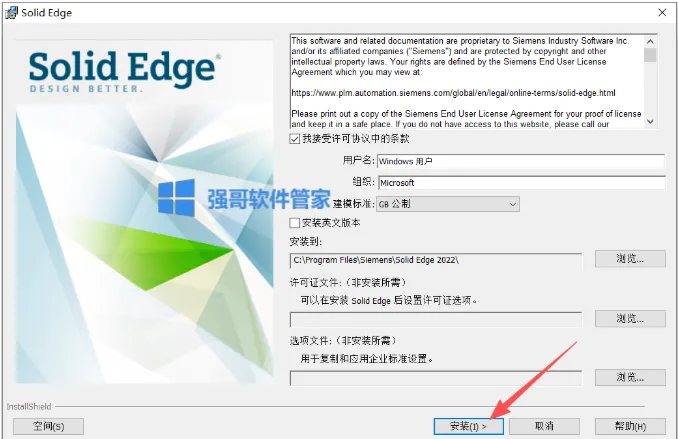The height and width of the screenshot is (439, 678).
Task: Click the Solid Edge Design Better logo
Action: point(125,72)
